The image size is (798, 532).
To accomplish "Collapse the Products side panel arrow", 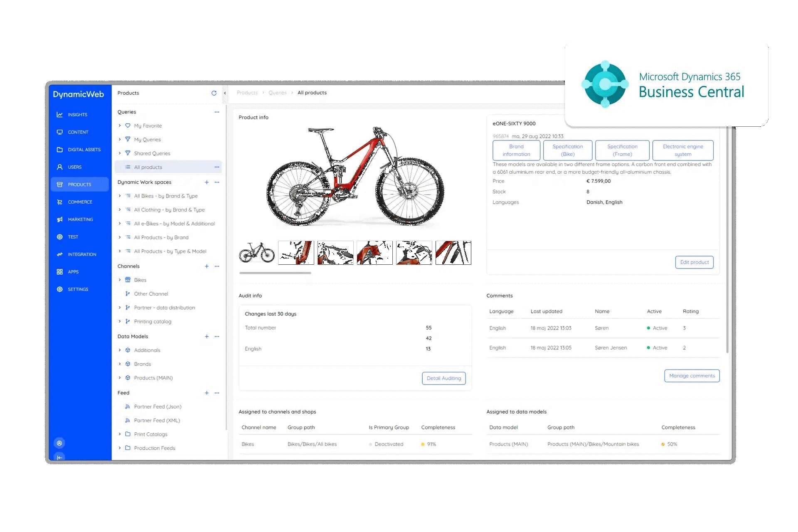I will coord(225,93).
